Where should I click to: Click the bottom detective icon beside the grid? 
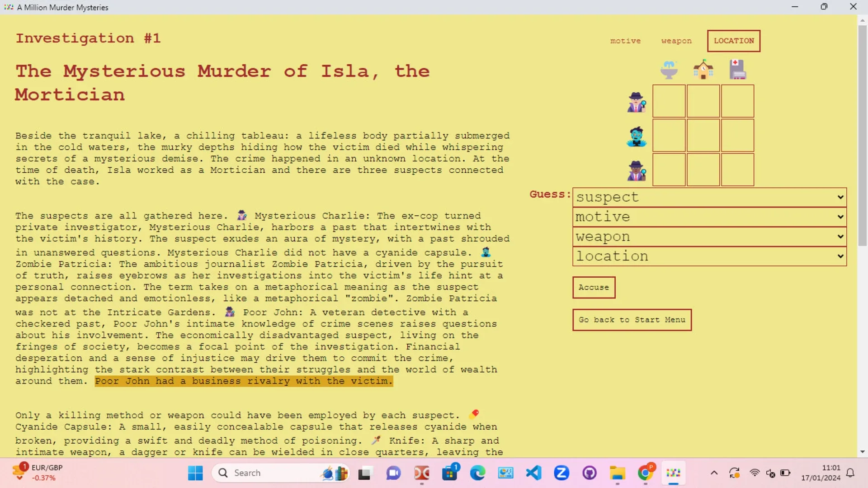click(637, 171)
